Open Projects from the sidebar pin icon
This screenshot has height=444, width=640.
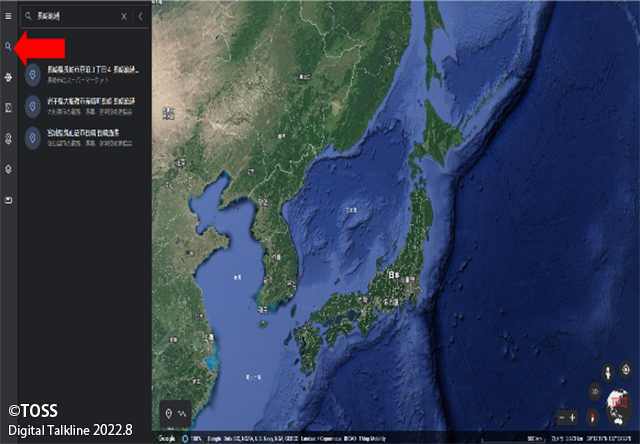point(8,138)
